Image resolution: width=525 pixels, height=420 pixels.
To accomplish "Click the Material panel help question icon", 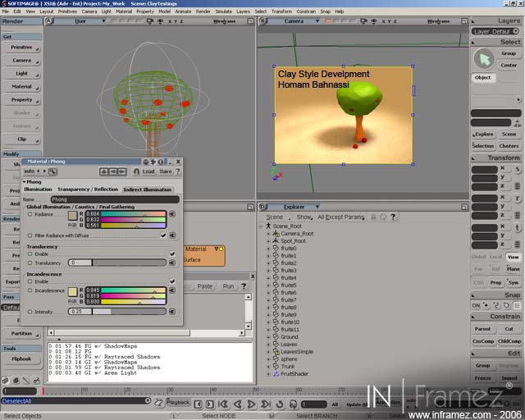I will tap(178, 171).
